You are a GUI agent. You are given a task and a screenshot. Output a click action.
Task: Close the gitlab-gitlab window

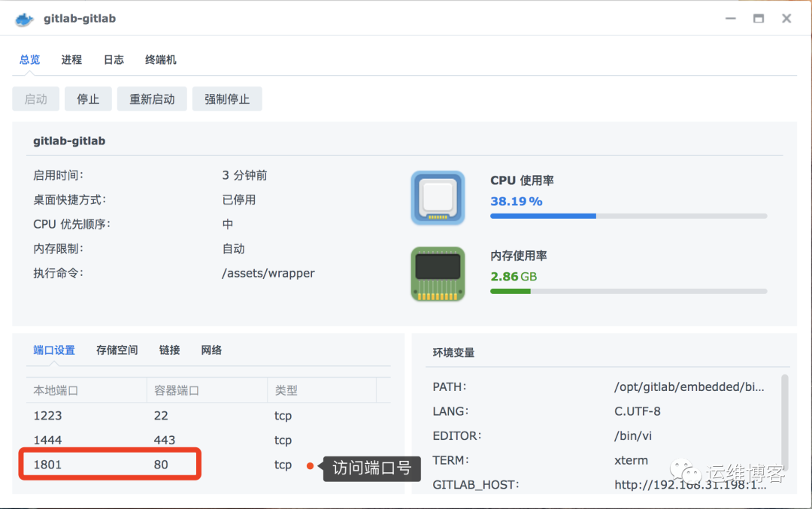click(786, 19)
